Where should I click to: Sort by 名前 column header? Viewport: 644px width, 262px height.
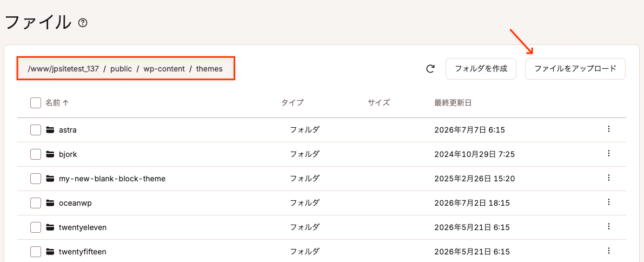click(57, 103)
